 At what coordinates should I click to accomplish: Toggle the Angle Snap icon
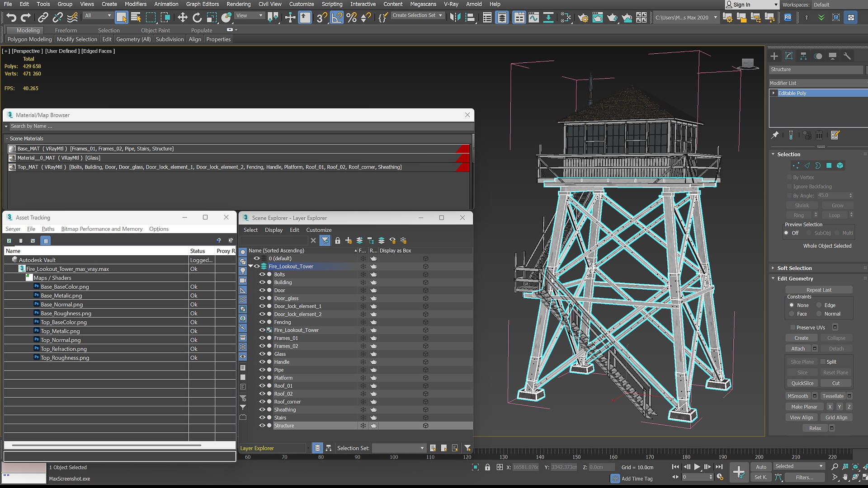pyautogui.click(x=337, y=18)
